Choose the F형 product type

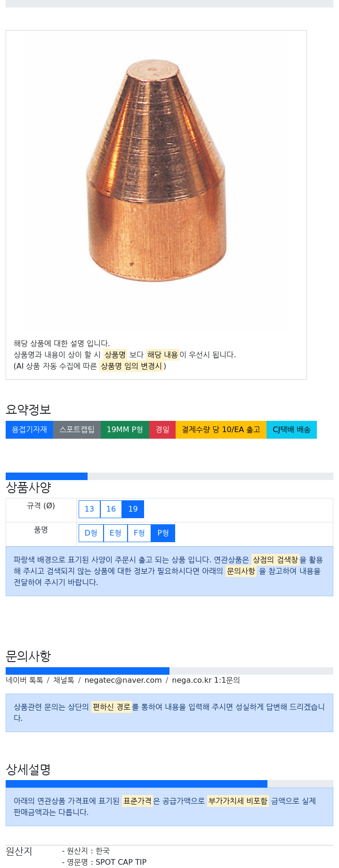[139, 533]
